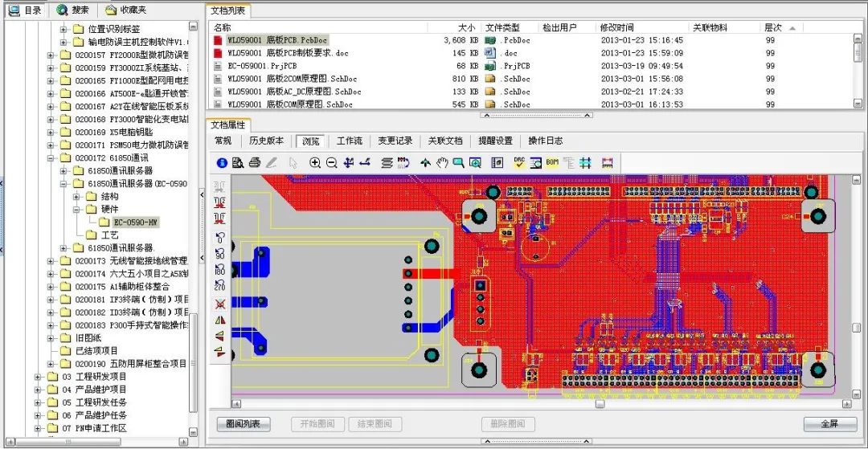This screenshot has height=449, width=868.
Task: Run the DRC check icon
Action: pyautogui.click(x=518, y=162)
